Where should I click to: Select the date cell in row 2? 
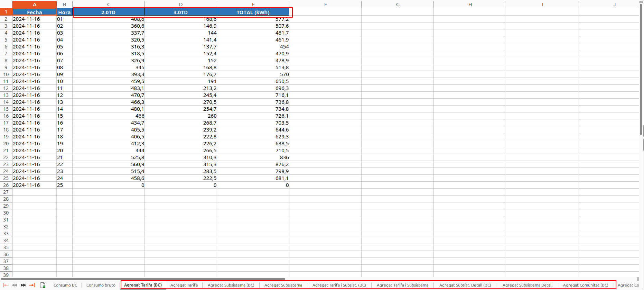coord(35,19)
